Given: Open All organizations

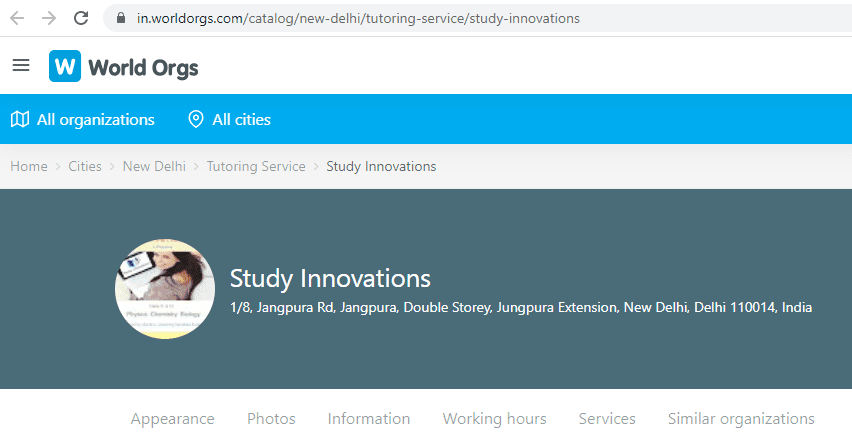Looking at the screenshot, I should point(96,120).
